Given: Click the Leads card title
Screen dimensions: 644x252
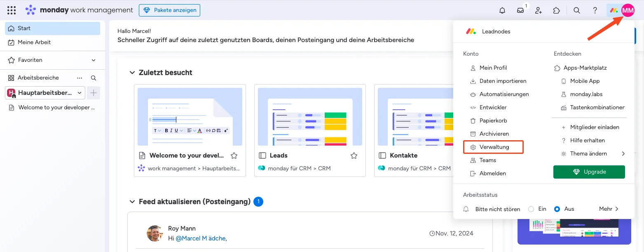Looking at the screenshot, I should point(279,155).
